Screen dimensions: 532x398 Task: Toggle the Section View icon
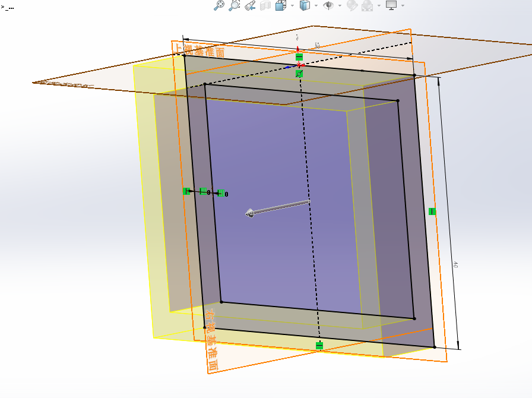click(265, 5)
